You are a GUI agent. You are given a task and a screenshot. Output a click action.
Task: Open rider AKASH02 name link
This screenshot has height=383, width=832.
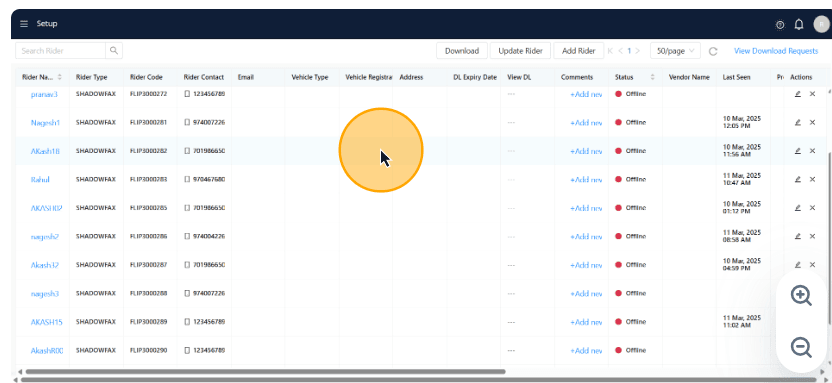click(x=47, y=208)
